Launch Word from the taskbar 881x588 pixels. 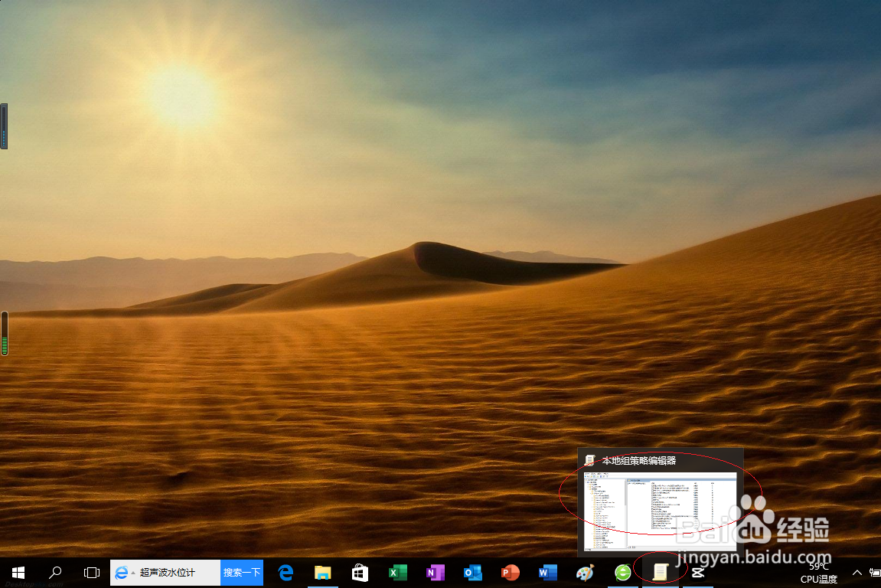(547, 572)
